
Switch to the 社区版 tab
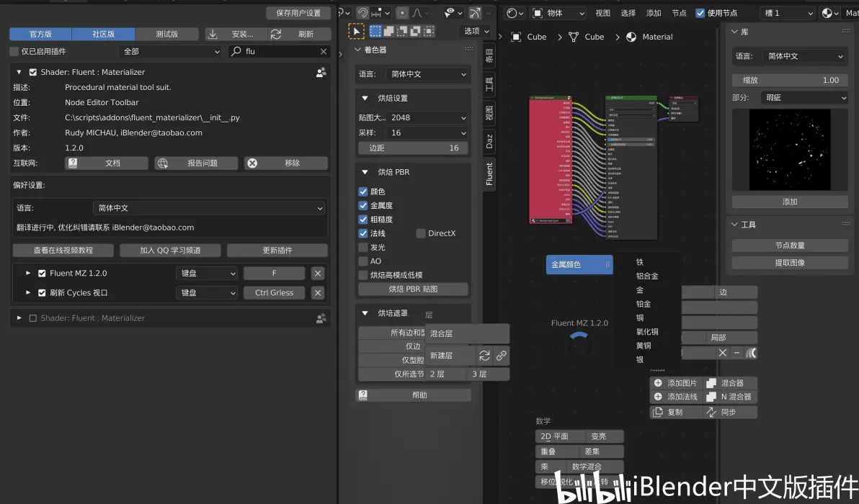(x=104, y=34)
